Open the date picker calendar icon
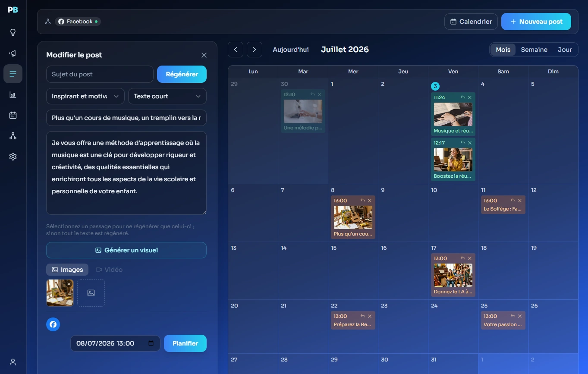 pos(151,343)
